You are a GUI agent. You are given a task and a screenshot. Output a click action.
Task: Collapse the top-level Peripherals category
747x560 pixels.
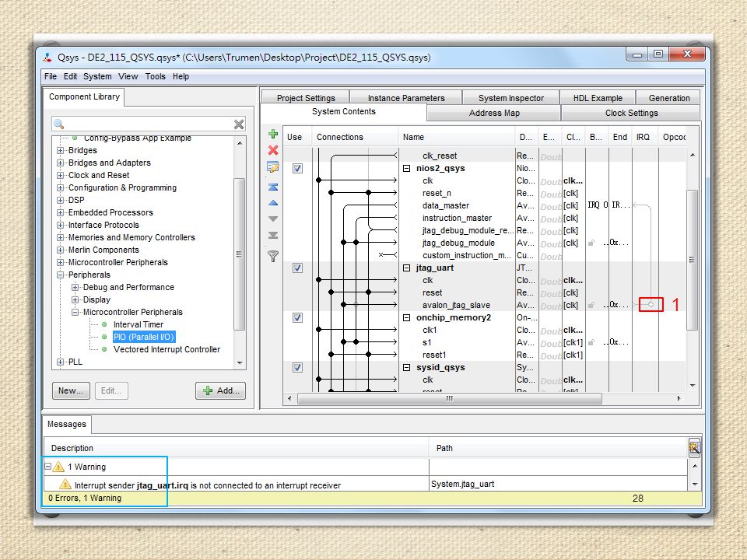tap(61, 275)
